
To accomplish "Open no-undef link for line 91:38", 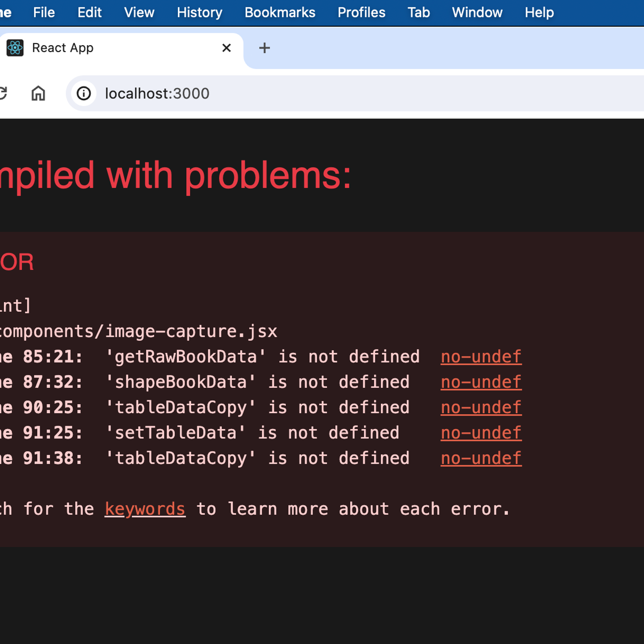I will coord(481,458).
